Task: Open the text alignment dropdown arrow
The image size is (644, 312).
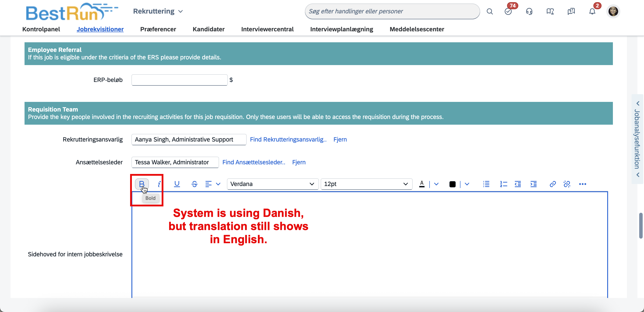Action: (x=218, y=184)
